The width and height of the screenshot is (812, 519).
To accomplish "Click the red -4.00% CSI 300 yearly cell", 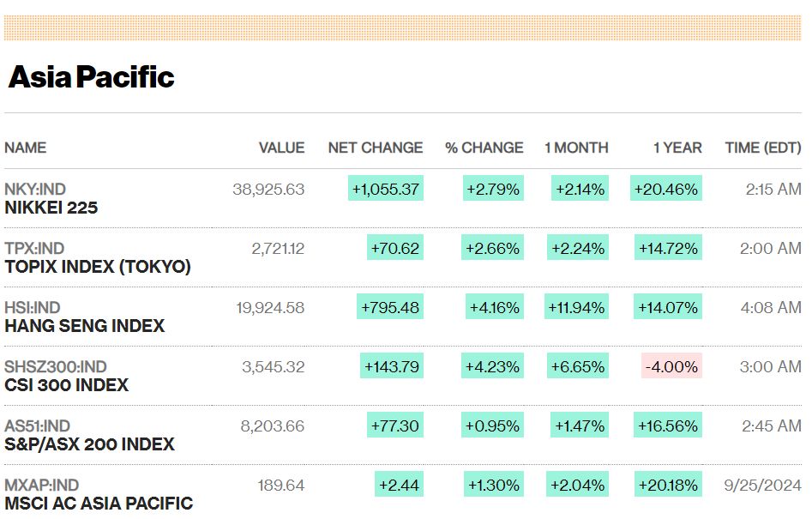I will [671, 365].
